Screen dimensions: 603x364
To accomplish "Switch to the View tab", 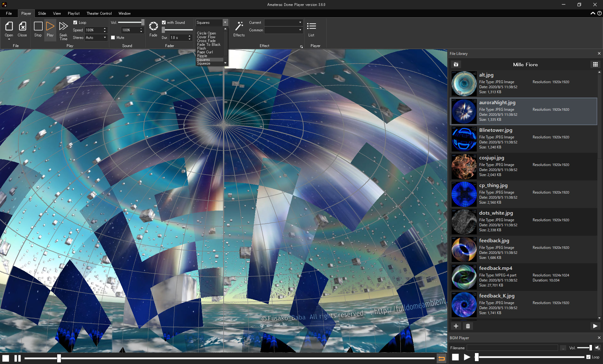I will tap(57, 13).
